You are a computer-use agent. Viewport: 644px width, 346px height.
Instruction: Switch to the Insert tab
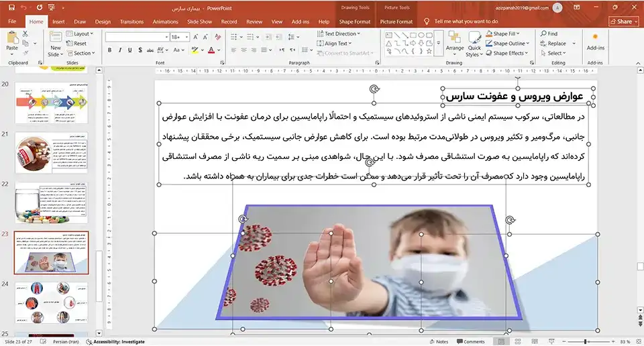58,21
